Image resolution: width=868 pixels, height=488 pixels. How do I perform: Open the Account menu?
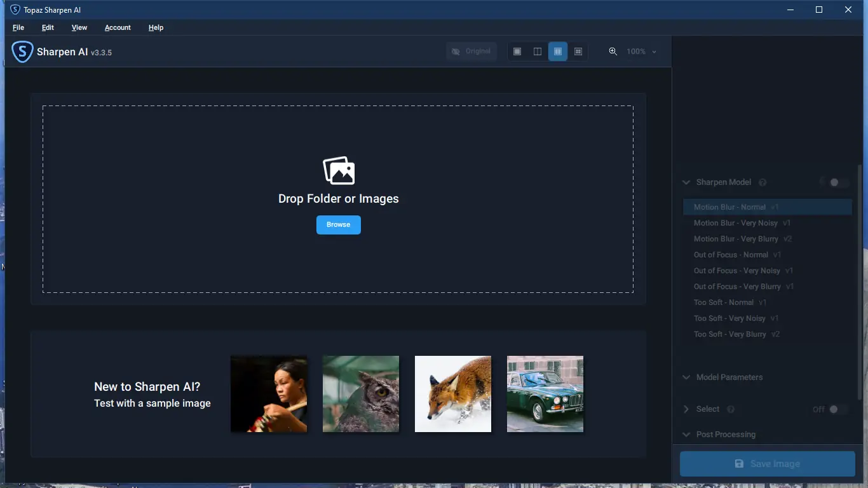click(118, 28)
